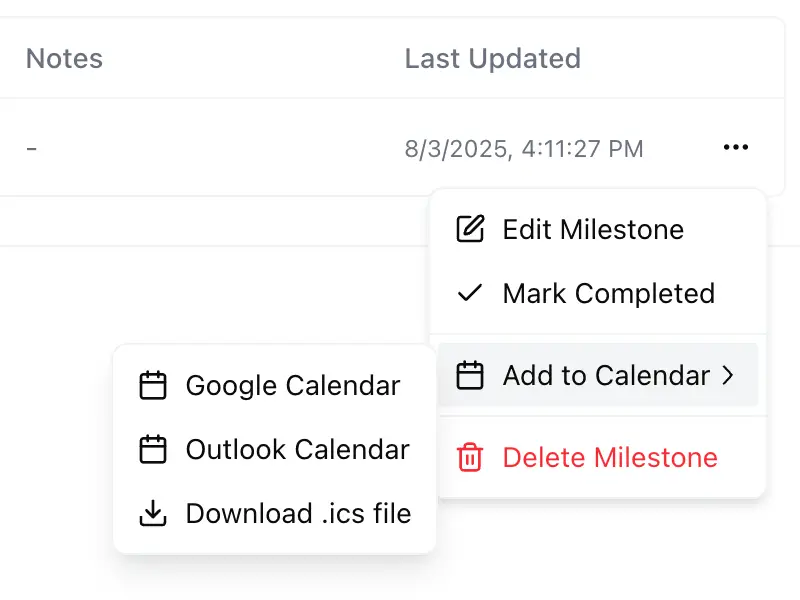Select Delete Milestone from the menu
This screenshot has height=600, width=800.
[610, 457]
